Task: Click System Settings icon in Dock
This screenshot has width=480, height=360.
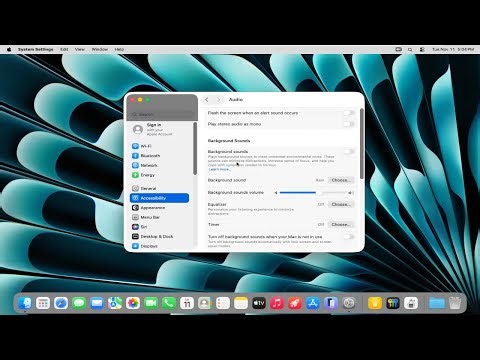Action: click(349, 303)
